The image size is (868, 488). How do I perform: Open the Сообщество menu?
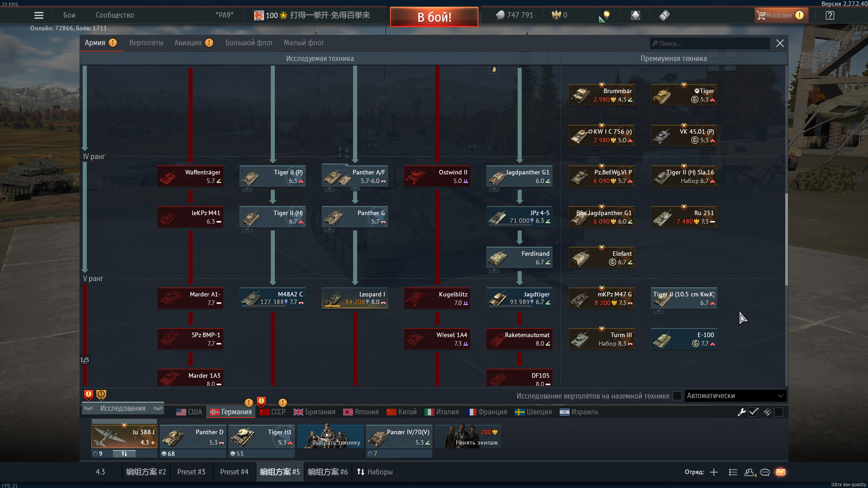(x=115, y=15)
